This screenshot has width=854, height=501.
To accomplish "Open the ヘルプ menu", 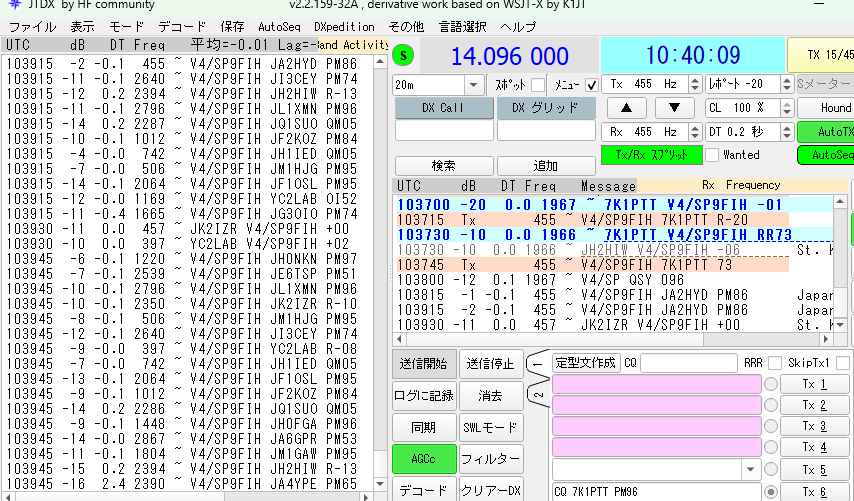I will tap(518, 27).
